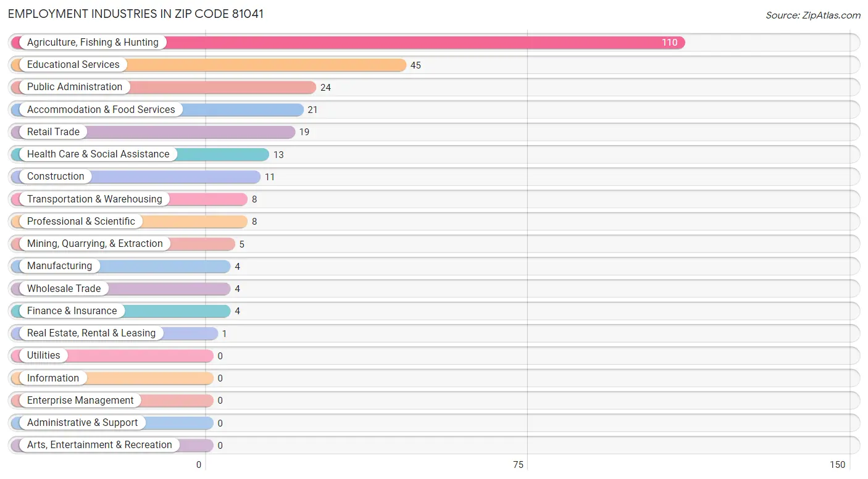Click the Information label

coord(53,378)
